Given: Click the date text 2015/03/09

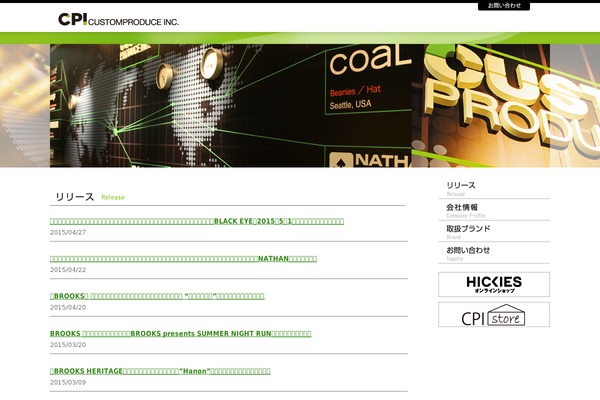Looking at the screenshot, I should (x=68, y=382).
